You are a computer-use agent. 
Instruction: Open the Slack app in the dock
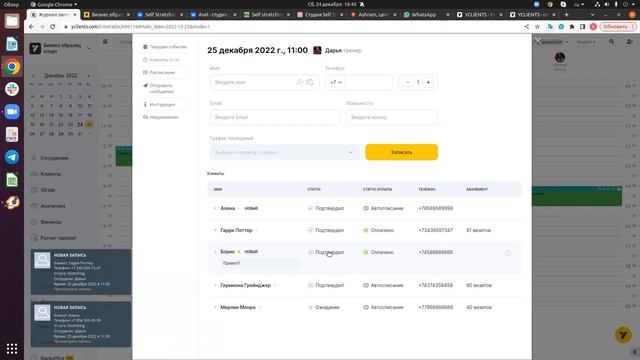coord(12,89)
